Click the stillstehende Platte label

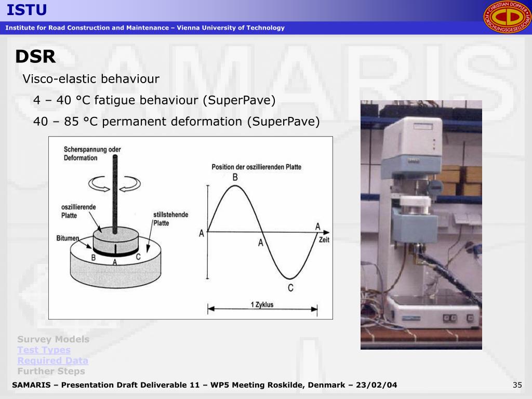[170, 219]
